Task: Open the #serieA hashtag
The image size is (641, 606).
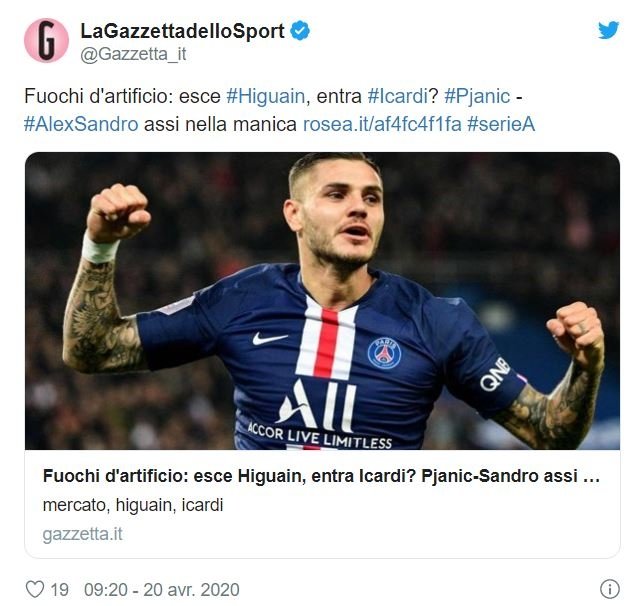Action: (x=501, y=124)
